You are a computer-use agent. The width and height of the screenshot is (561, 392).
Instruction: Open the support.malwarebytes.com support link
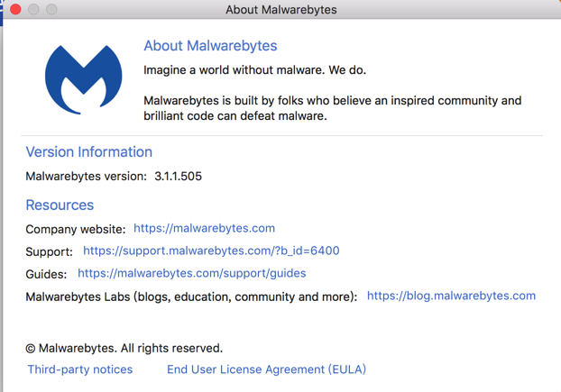(211, 251)
